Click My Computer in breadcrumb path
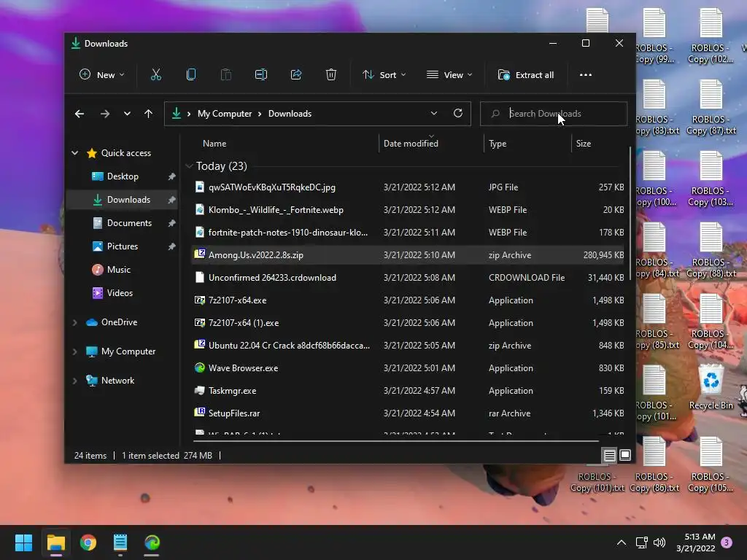 click(225, 114)
